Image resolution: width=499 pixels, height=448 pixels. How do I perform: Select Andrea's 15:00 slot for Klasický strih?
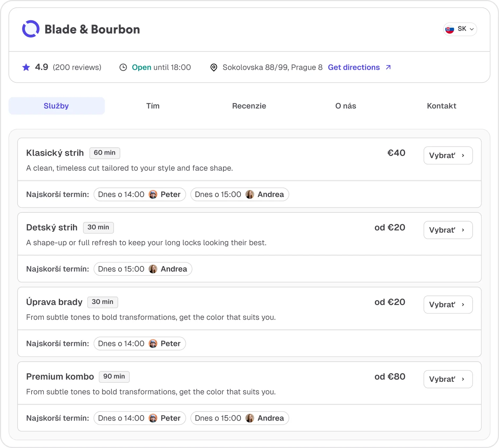tap(240, 194)
